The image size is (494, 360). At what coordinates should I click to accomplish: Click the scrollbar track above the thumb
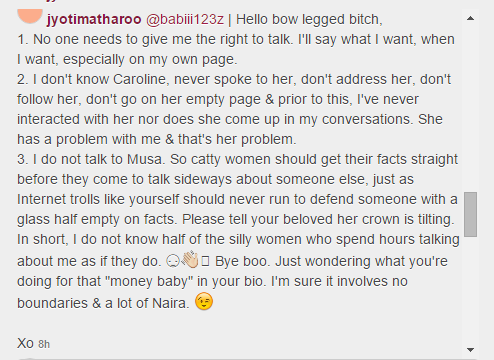click(x=470, y=107)
